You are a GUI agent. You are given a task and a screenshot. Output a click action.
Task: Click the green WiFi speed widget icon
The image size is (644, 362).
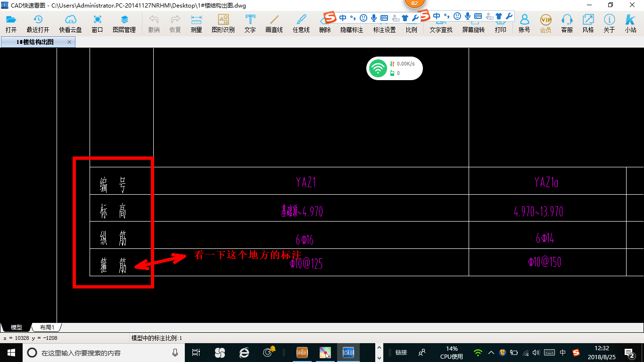coord(378,68)
